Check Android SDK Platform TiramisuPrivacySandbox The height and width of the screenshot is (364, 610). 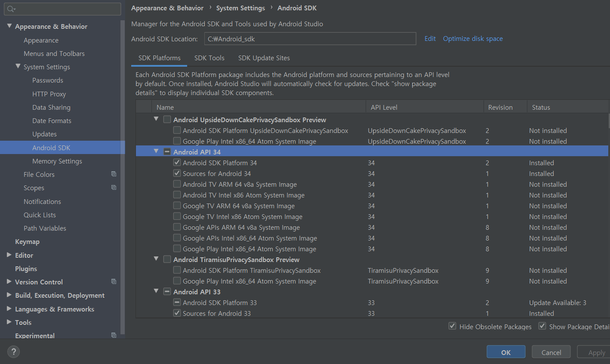coord(177,270)
